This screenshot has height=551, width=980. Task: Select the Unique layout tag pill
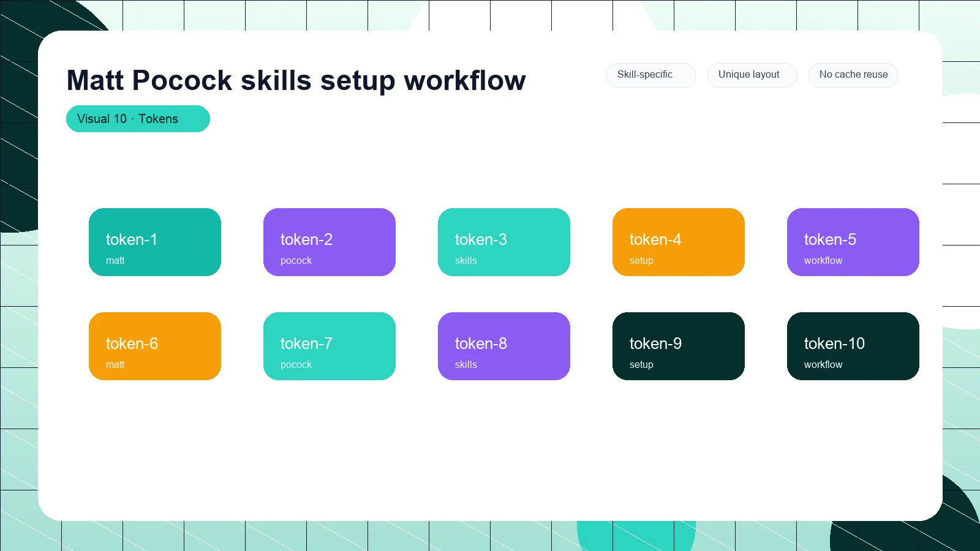click(752, 75)
